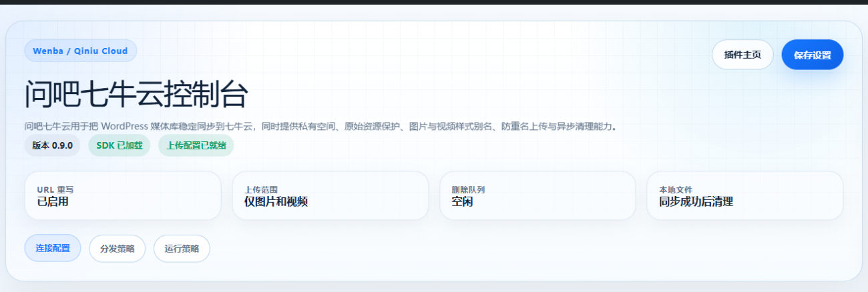Viewport: 868px width, 292px height.
Task: Click the 保存设置 button
Action: point(812,55)
